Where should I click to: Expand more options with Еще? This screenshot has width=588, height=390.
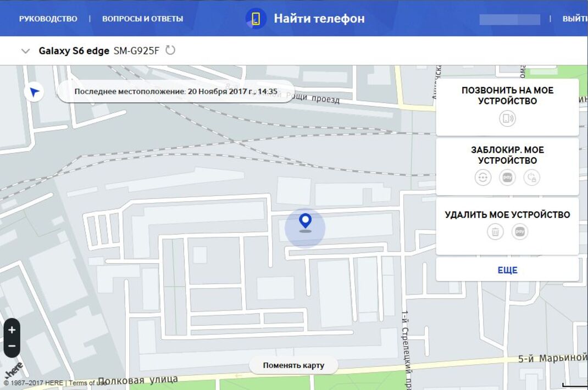(507, 270)
